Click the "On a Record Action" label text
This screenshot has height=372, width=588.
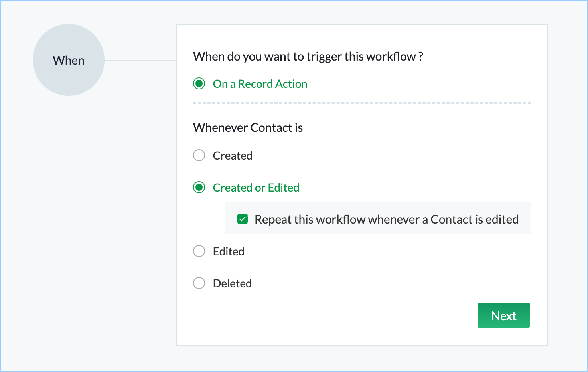[x=260, y=84]
